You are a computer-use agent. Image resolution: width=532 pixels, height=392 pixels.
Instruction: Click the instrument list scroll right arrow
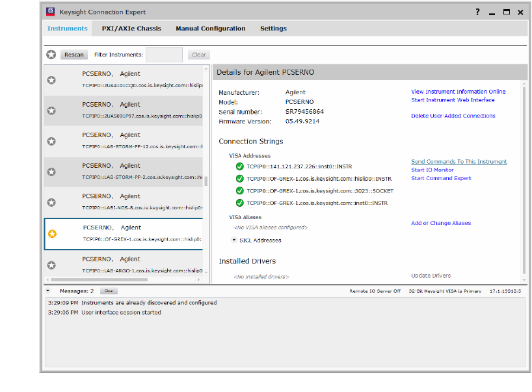(x=199, y=280)
